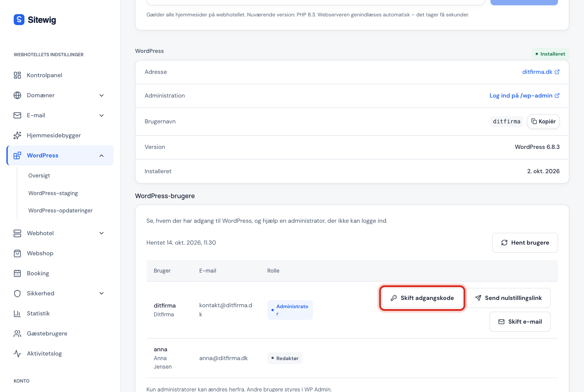Click the Sitewig logo icon
The height and width of the screenshot is (392, 584).
pyautogui.click(x=19, y=20)
